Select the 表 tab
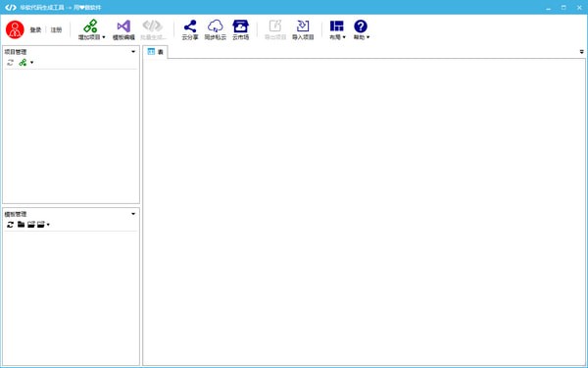Viewport: 588px width, 368px height. [155, 52]
